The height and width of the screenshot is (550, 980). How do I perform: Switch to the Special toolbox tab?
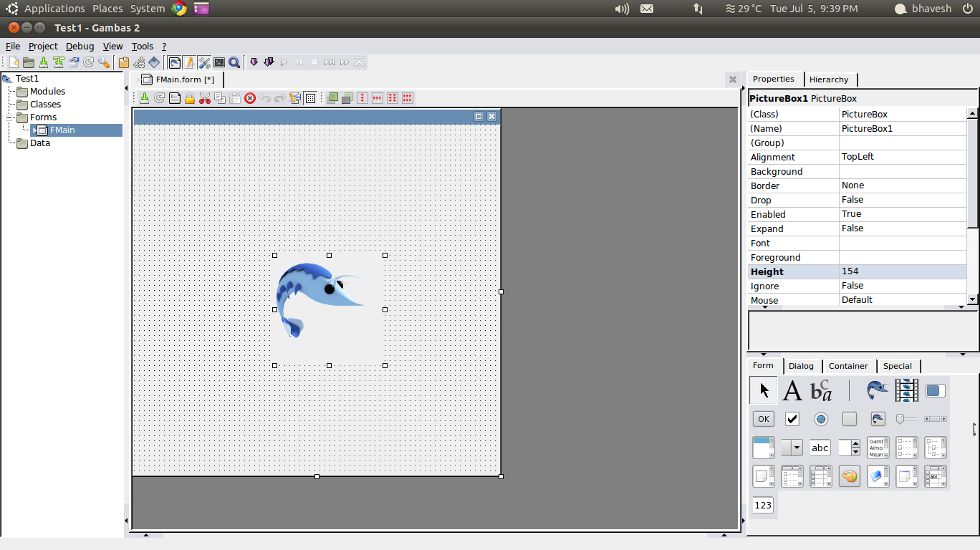897,366
